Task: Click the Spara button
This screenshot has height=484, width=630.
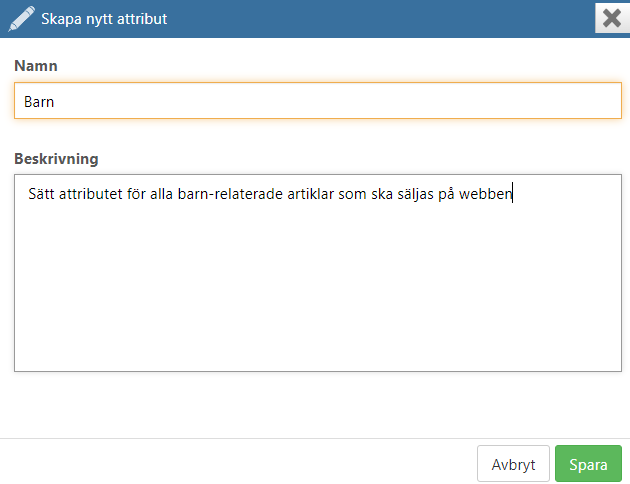Action: point(588,464)
